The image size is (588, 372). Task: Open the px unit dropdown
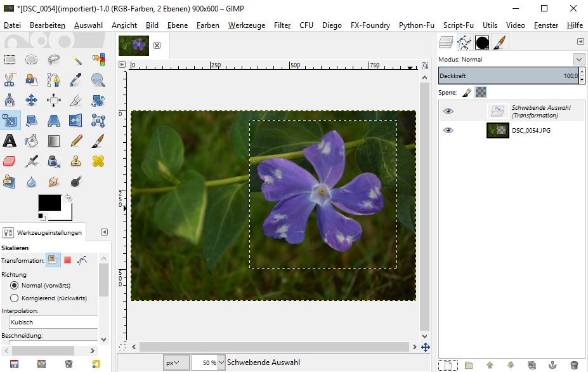click(x=176, y=362)
